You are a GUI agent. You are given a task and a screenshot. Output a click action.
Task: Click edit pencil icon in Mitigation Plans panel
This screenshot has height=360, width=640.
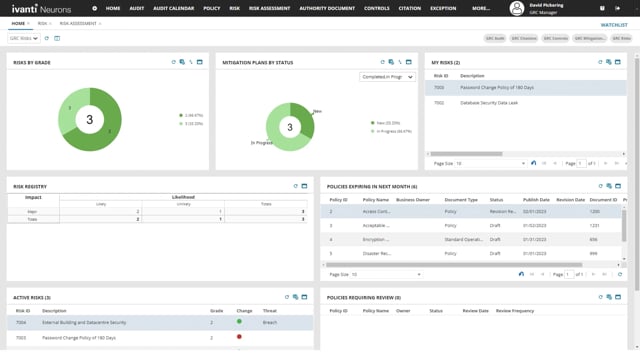coord(400,62)
